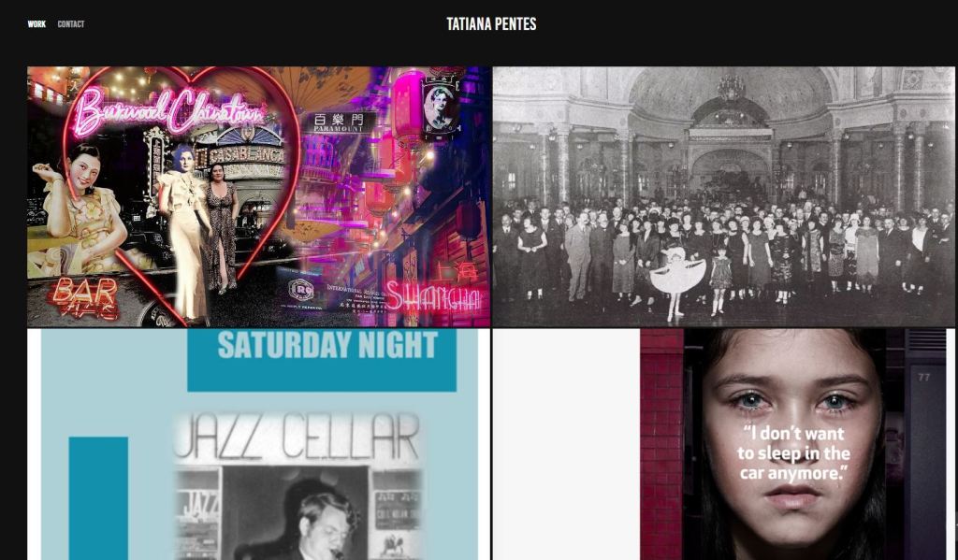Click the SATURDAY NIGHT heading banner
Viewport: 958px width, 560px height.
pos(322,360)
